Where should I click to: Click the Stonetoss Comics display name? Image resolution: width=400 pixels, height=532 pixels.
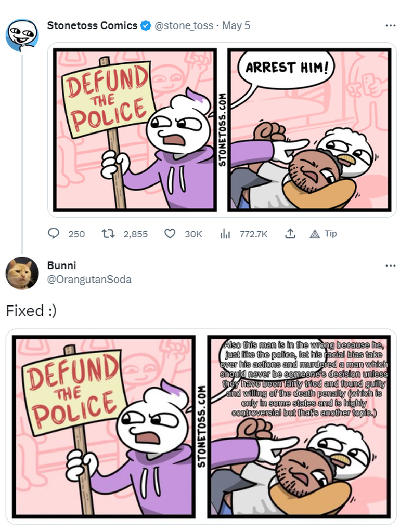coord(92,25)
